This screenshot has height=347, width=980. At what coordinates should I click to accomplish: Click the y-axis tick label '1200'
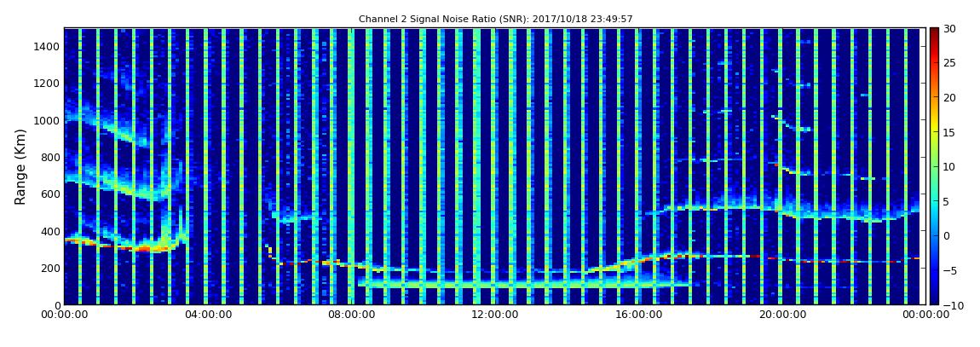pos(48,84)
